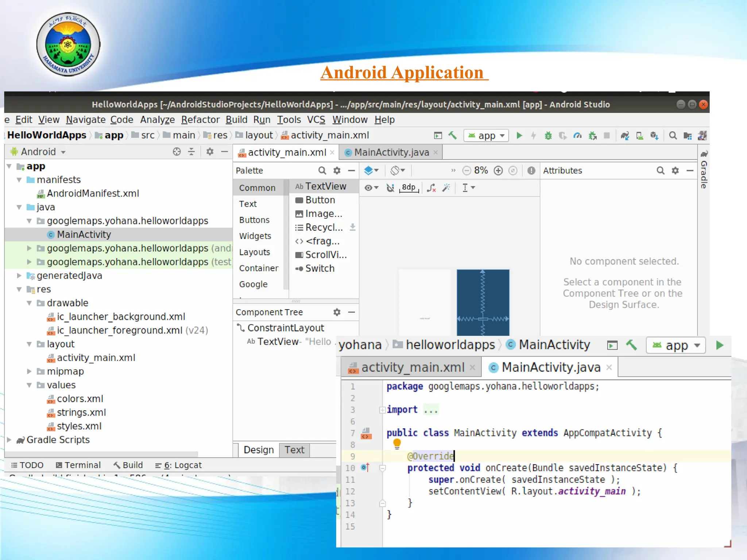Select Widgets category in Palette
The image size is (747, 560).
click(x=255, y=236)
